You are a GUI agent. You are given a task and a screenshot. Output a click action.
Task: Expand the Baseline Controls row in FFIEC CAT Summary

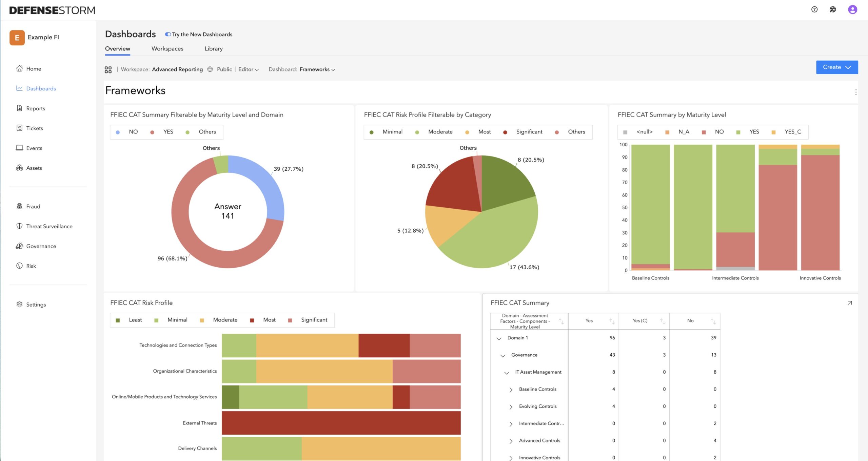tap(511, 389)
